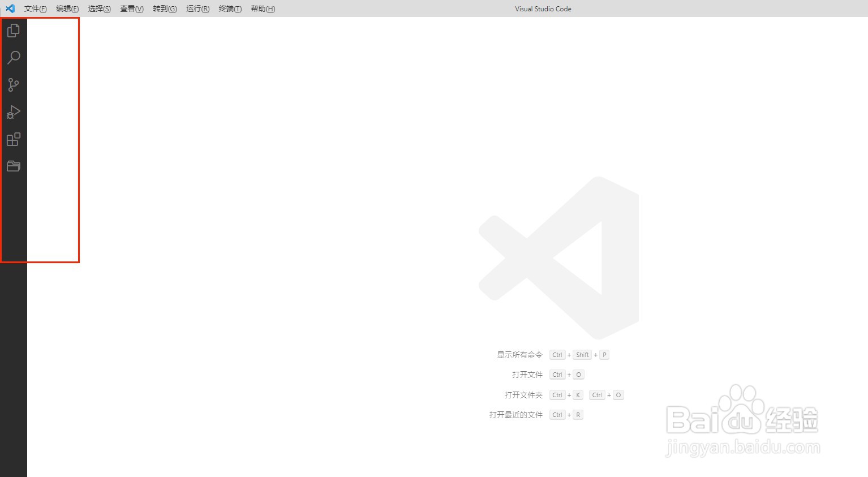Open the 终端(T) menu
Viewport: 868px width, 477px height.
(x=230, y=9)
